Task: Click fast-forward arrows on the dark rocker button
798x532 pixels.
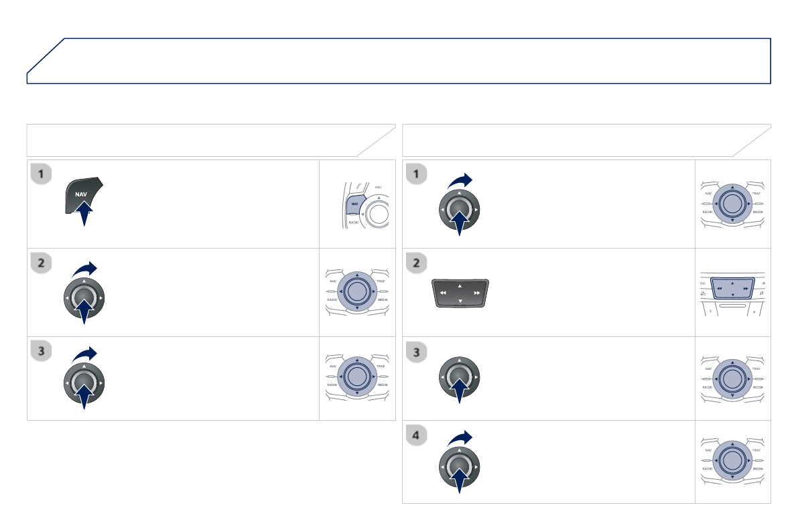Action: click(477, 293)
